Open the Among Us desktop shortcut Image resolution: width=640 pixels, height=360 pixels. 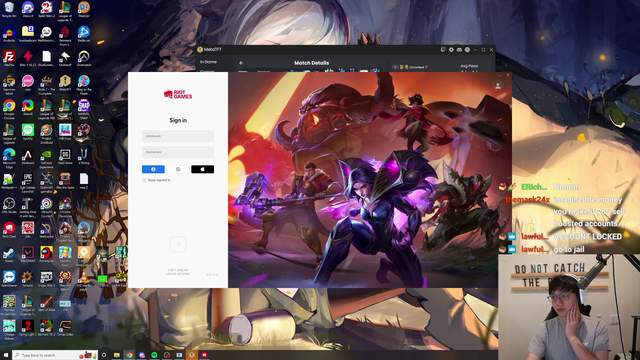click(x=46, y=254)
